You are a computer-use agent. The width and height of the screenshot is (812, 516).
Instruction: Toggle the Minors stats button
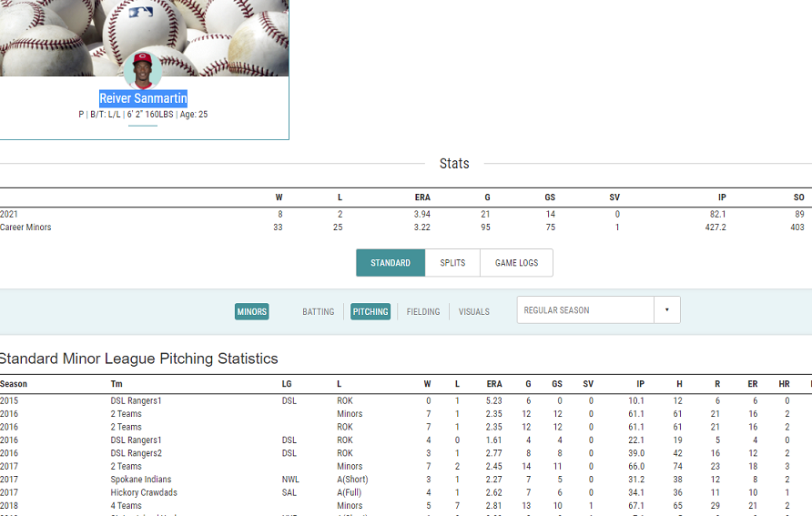pyautogui.click(x=252, y=311)
